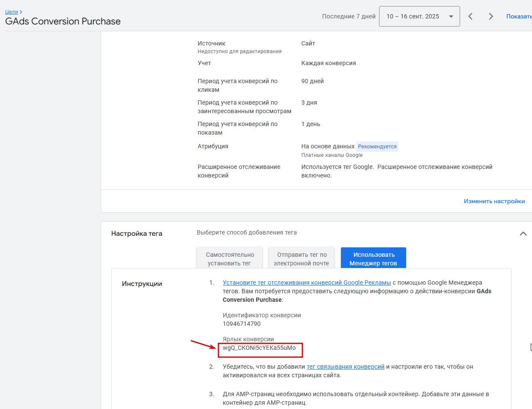Viewport: 532px width, 409px height.
Task: Click the breadcrumb chevron next to Цели
Action: (x=21, y=12)
